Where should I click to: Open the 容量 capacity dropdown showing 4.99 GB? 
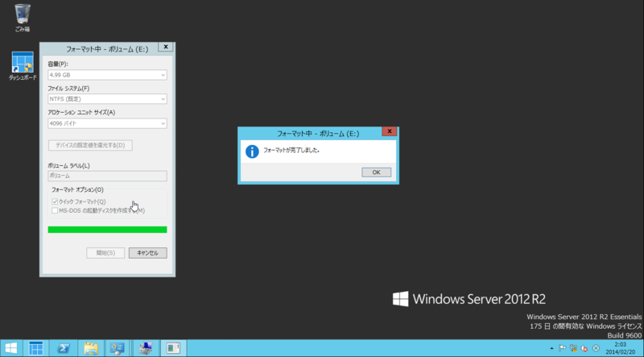(x=107, y=75)
